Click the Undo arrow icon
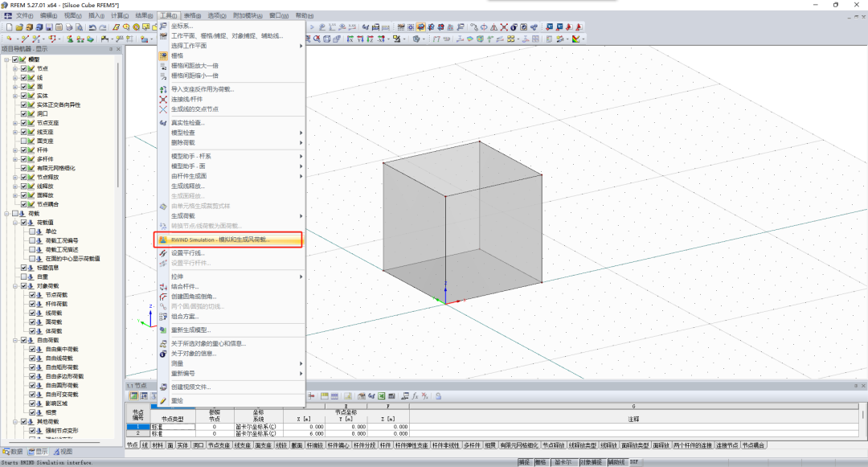This screenshot has height=467, width=868. pyautogui.click(x=92, y=27)
